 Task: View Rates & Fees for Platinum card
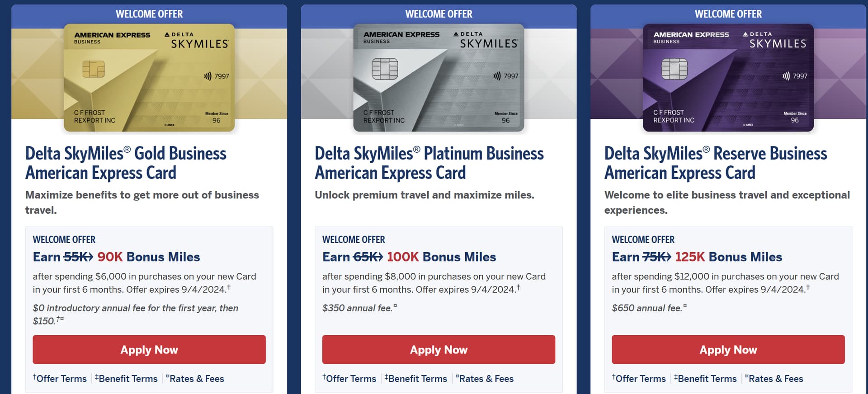[486, 379]
